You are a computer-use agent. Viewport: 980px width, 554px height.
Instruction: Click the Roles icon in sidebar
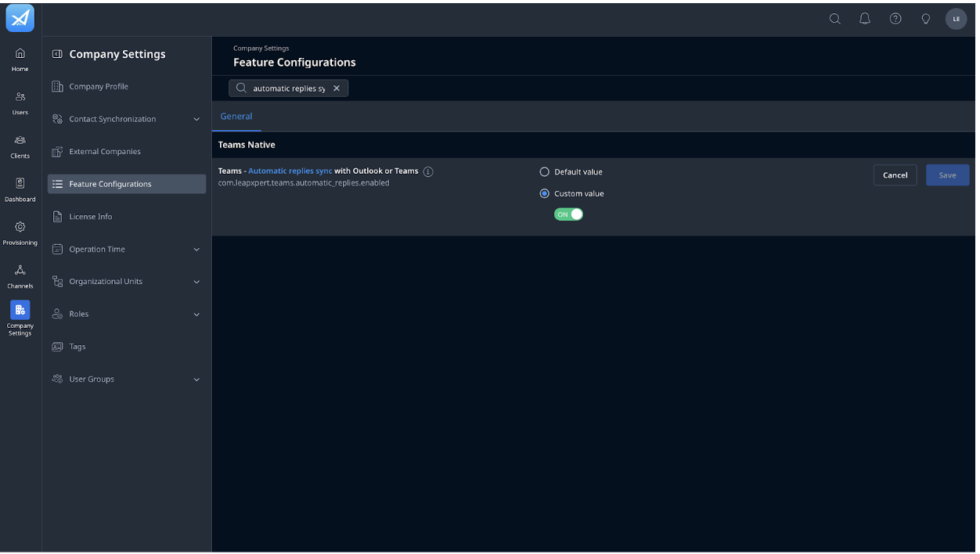57,314
